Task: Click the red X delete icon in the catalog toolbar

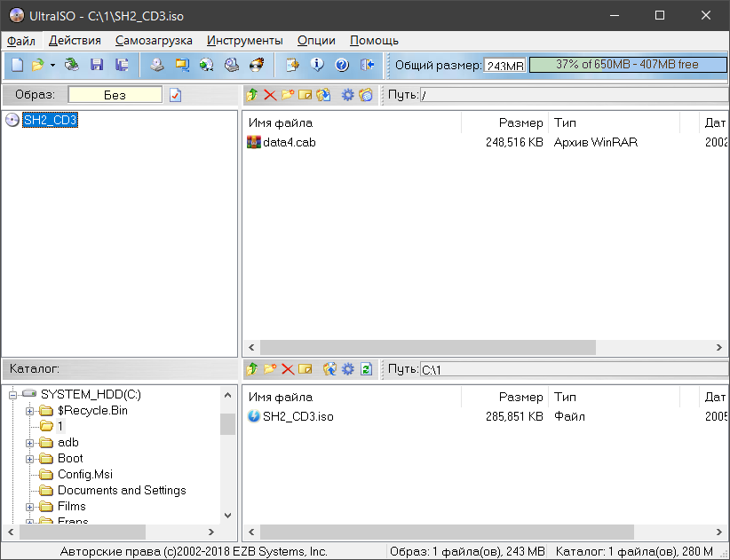Action: (x=288, y=369)
